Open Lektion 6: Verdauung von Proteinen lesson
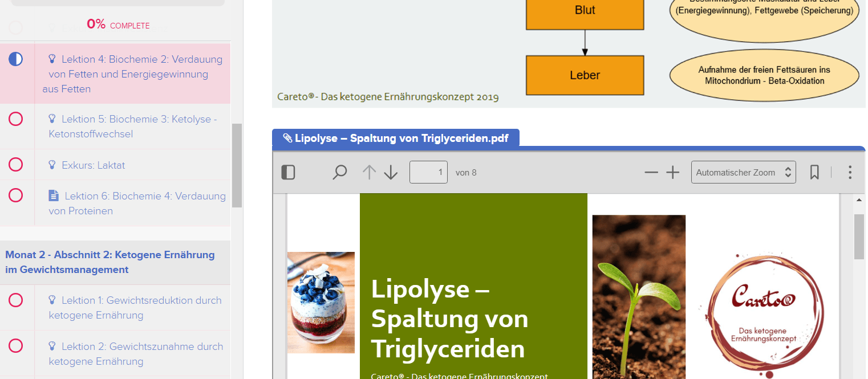The width and height of the screenshot is (868, 379). coord(137,203)
